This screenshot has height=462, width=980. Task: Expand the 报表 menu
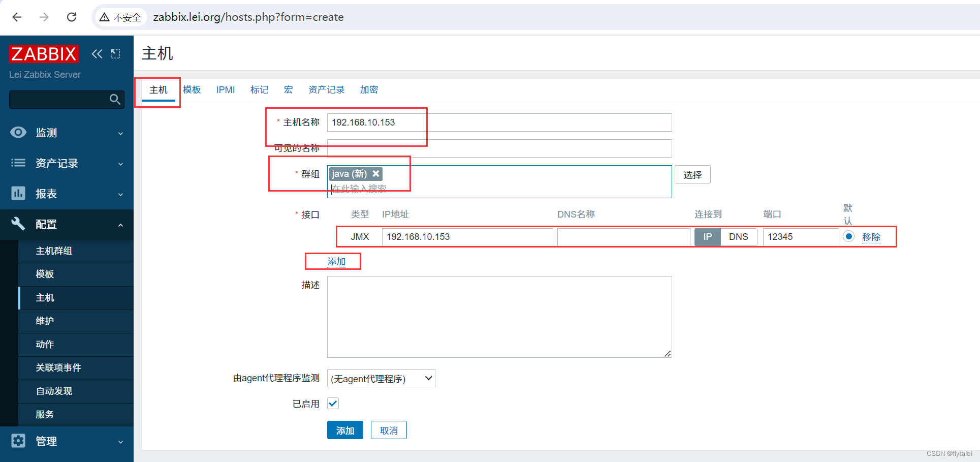click(120, 195)
